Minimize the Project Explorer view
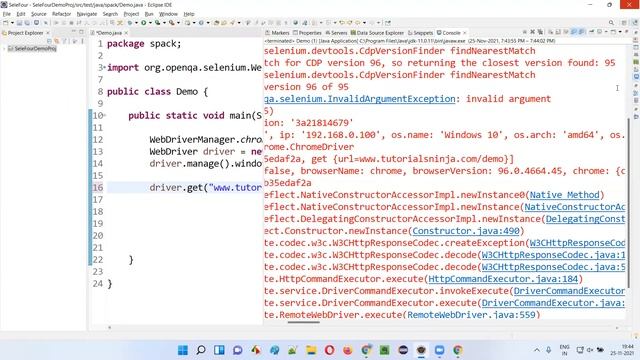 [x=74, y=32]
